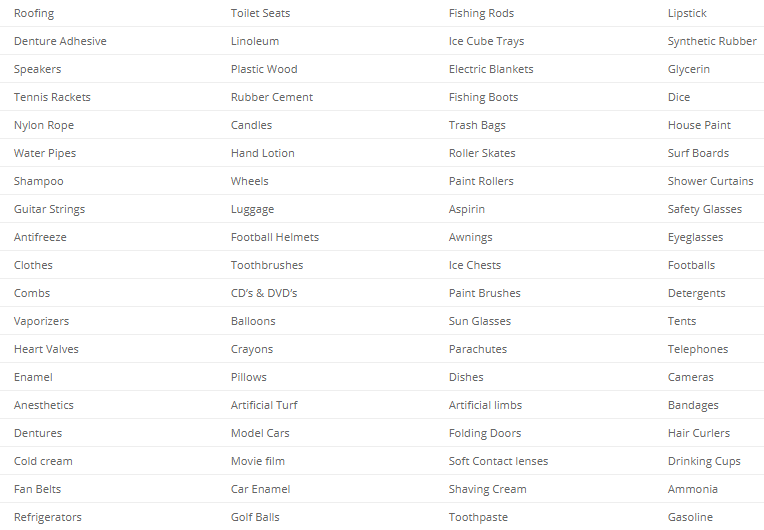
Task: Select the Guitar Strings item
Action: (x=49, y=209)
